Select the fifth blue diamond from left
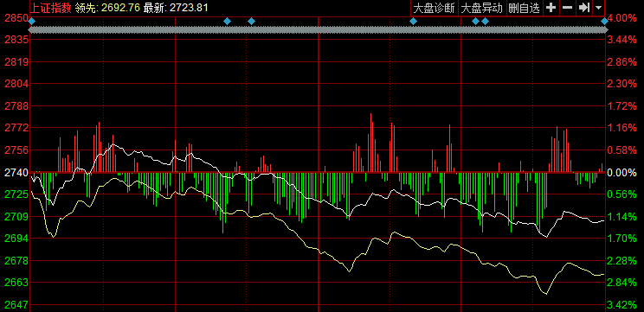The width and height of the screenshot is (644, 312). (x=475, y=22)
